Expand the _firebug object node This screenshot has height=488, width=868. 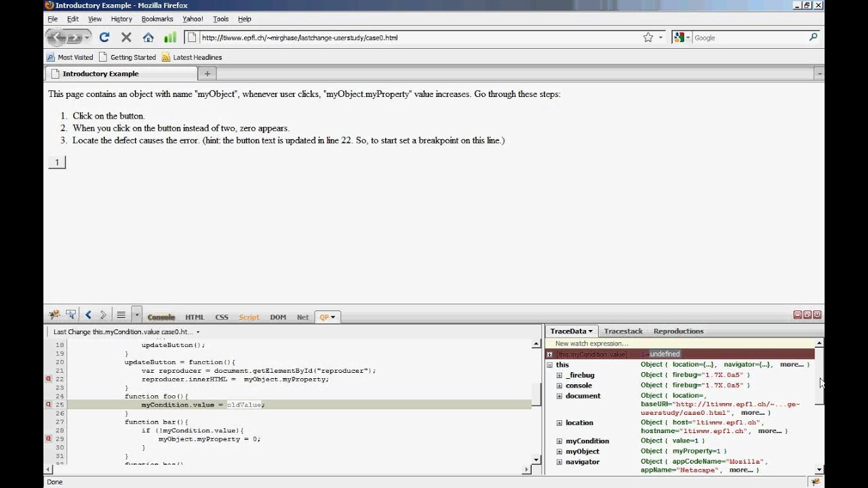(x=559, y=375)
